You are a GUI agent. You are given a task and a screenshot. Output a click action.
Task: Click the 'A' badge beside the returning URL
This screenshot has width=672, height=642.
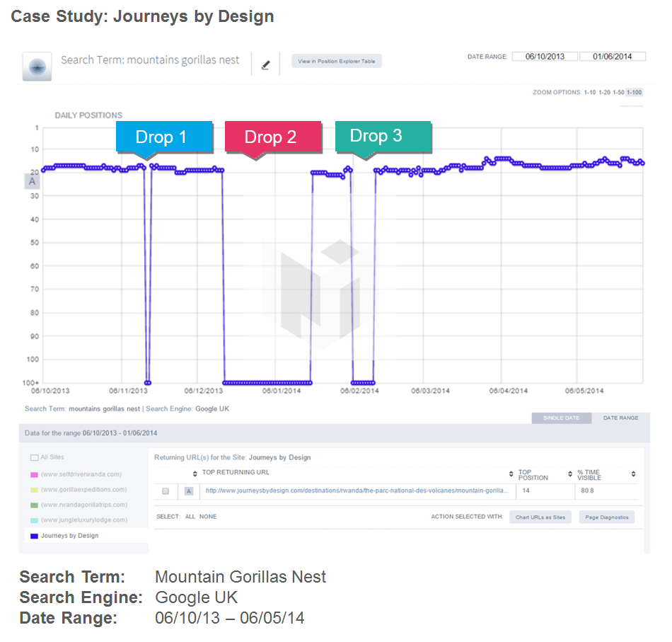(189, 491)
